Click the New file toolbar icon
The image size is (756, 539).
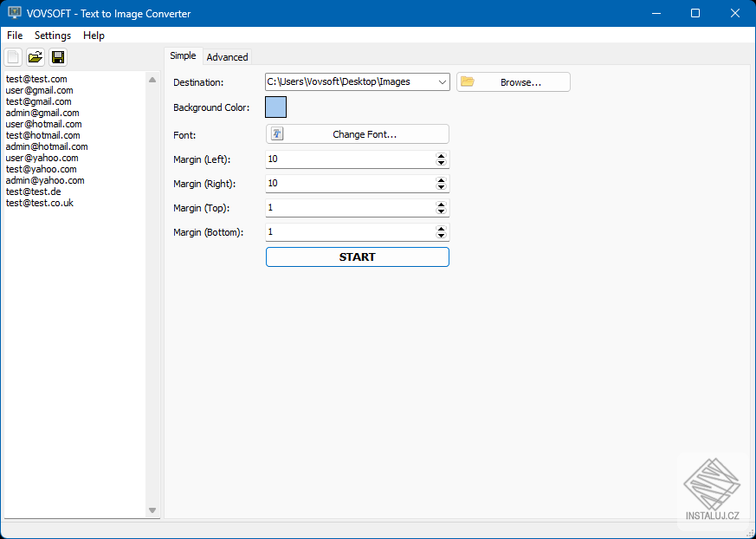coord(13,57)
